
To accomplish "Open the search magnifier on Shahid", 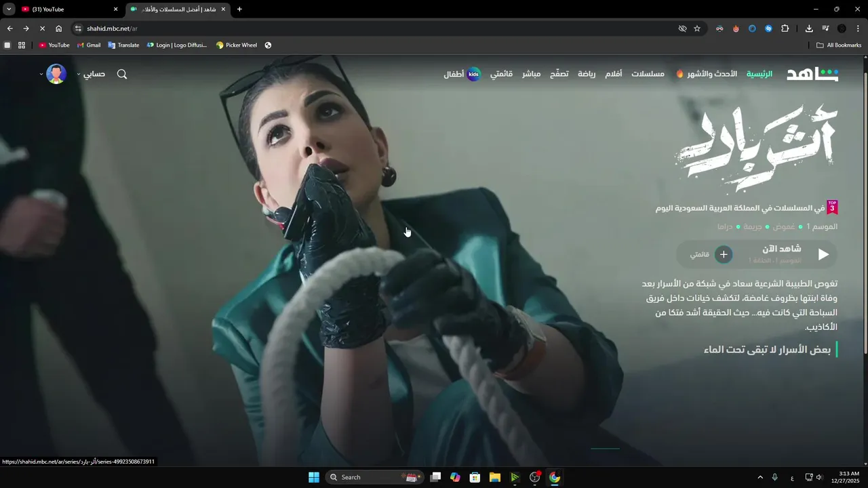I will 122,74.
